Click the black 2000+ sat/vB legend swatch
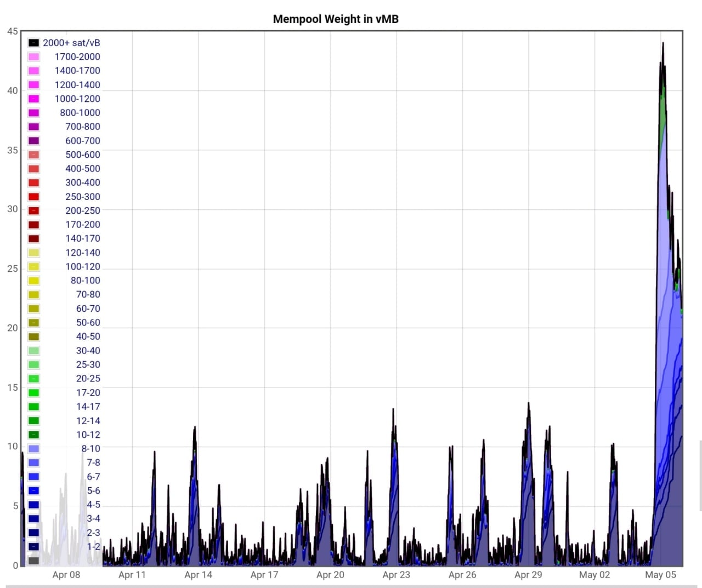Image resolution: width=702 pixels, height=588 pixels. [x=33, y=43]
